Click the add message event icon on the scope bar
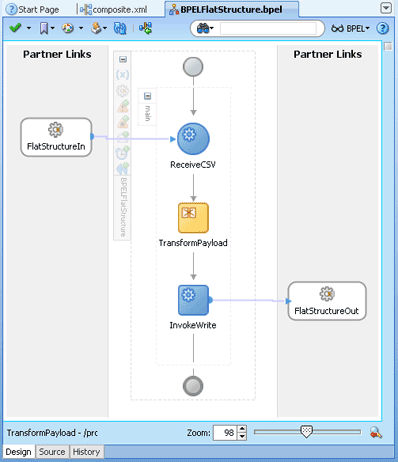 click(123, 137)
